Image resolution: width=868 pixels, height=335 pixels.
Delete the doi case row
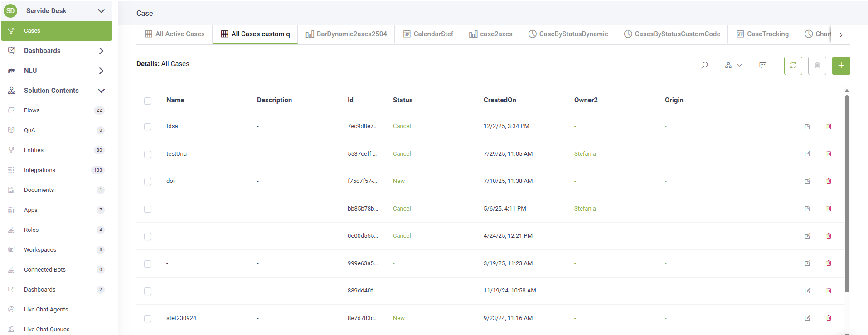pos(829,181)
